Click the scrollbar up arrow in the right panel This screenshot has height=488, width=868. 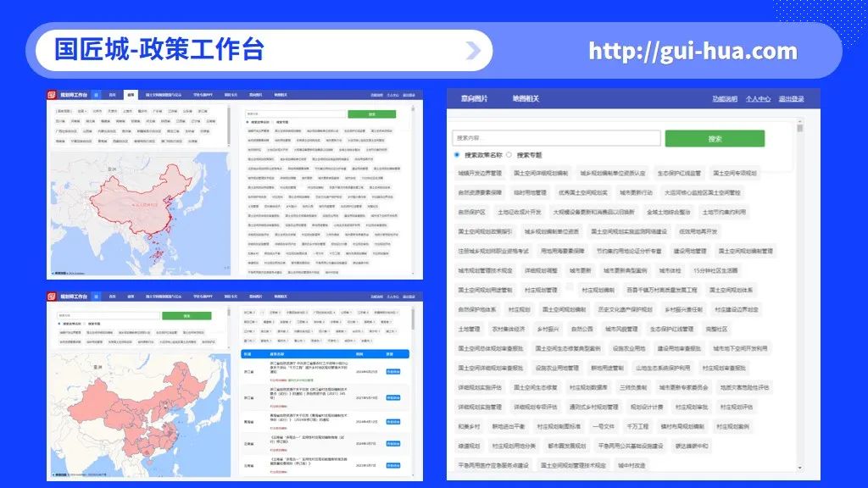[x=800, y=120]
